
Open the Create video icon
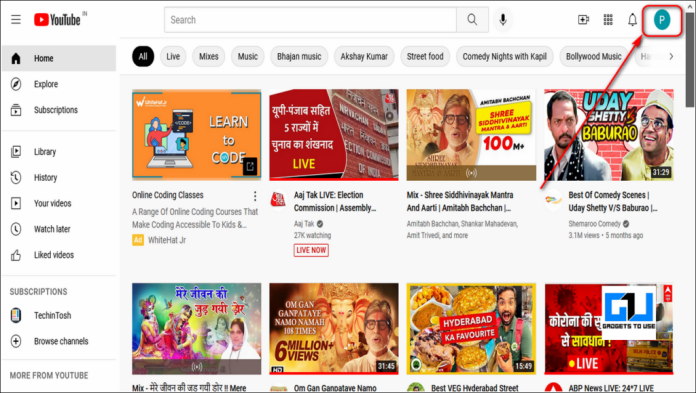point(583,20)
